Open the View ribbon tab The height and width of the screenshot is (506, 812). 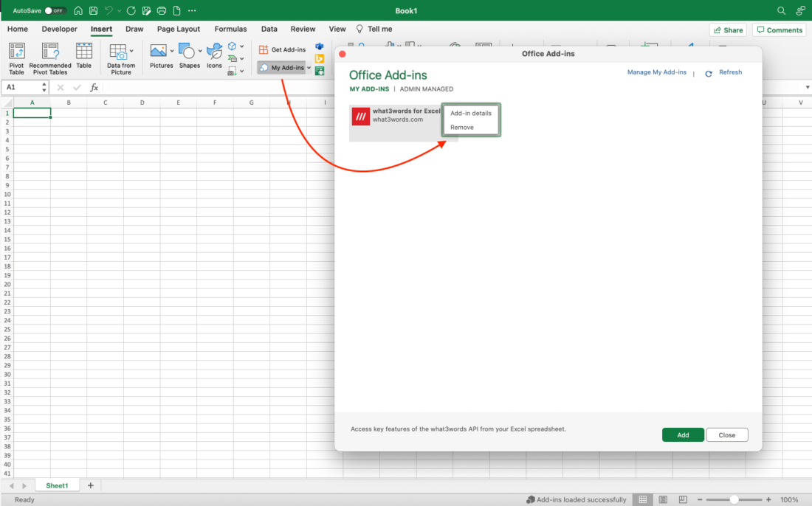coord(337,29)
